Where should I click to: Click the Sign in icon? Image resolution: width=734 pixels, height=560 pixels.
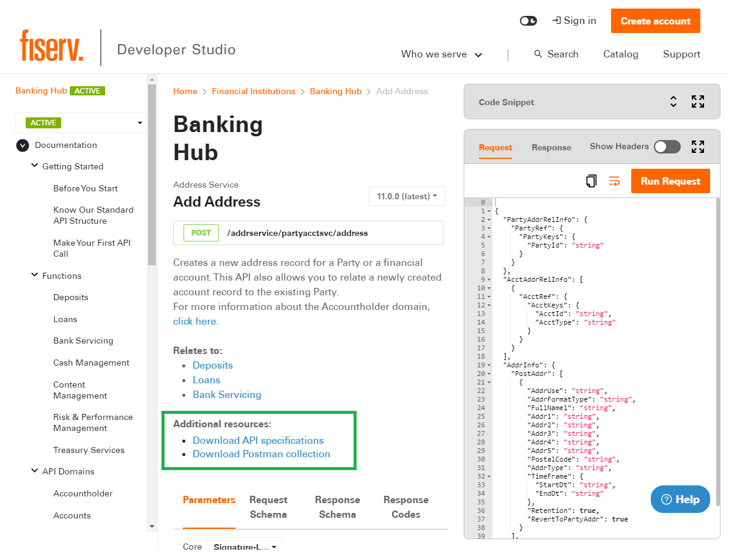click(574, 20)
